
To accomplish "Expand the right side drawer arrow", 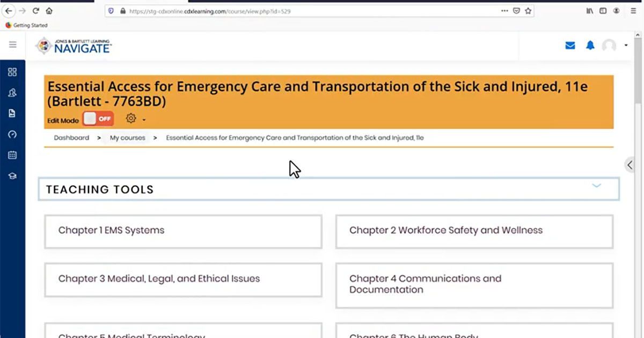I will pyautogui.click(x=630, y=165).
